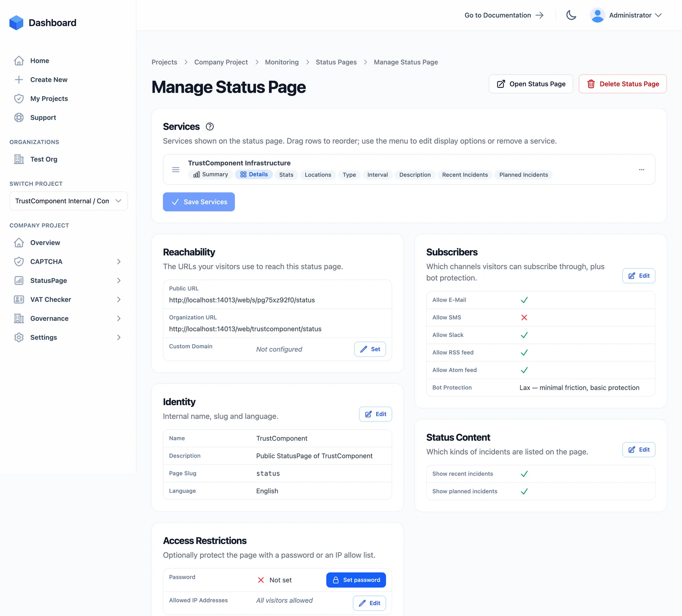Toggle the Interval display chip

click(377, 175)
